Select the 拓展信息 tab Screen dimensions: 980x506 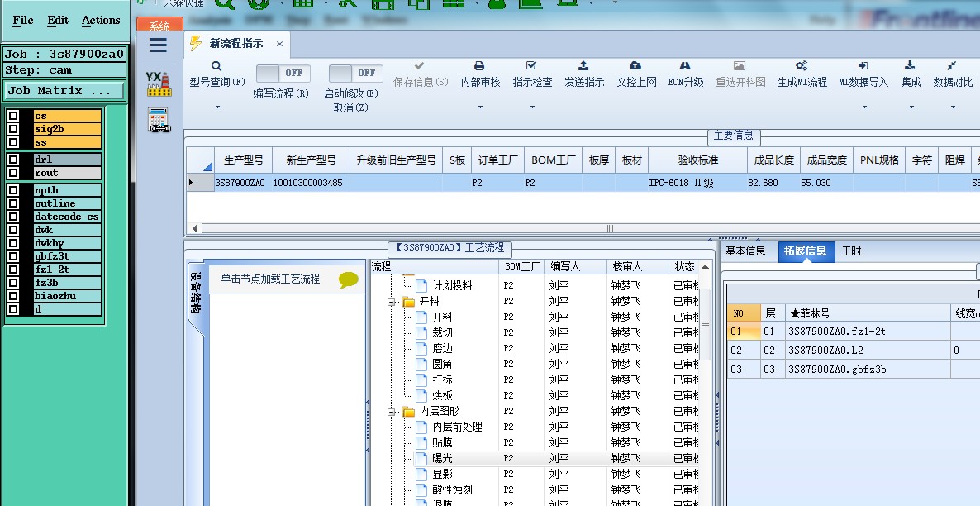click(x=806, y=251)
